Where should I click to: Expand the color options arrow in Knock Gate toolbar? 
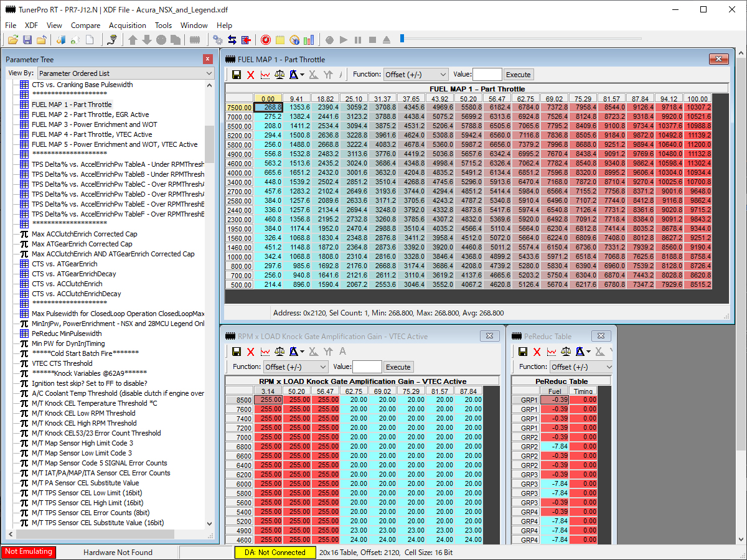pyautogui.click(x=302, y=352)
